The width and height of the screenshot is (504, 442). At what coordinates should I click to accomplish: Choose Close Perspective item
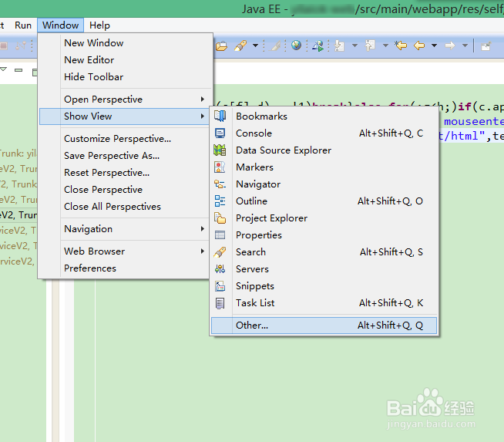tap(126, 190)
